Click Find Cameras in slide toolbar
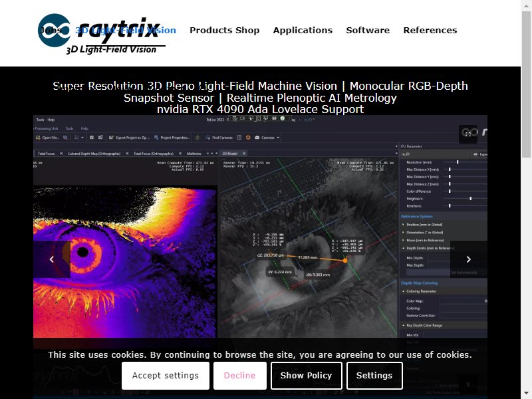The image size is (532, 399). (219, 138)
